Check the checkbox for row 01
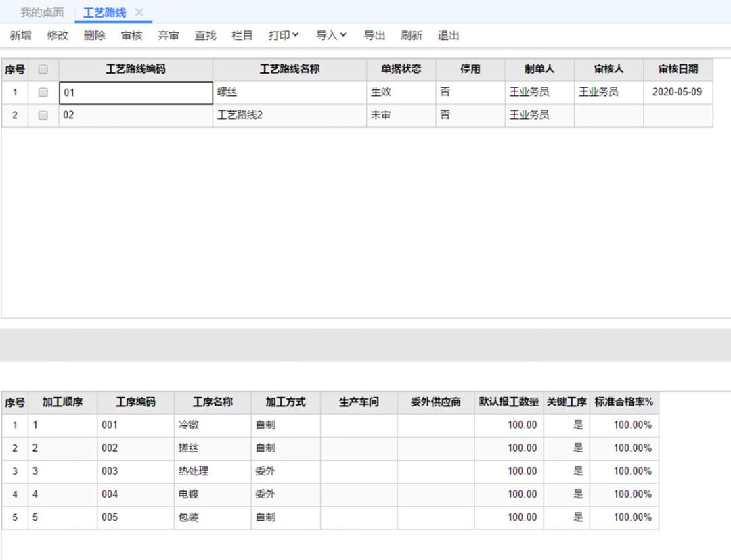Image resolution: width=731 pixels, height=560 pixels. pos(43,92)
